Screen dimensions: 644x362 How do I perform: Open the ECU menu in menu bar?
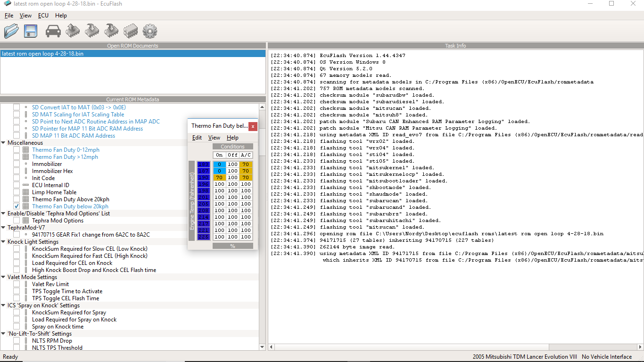[x=43, y=16]
